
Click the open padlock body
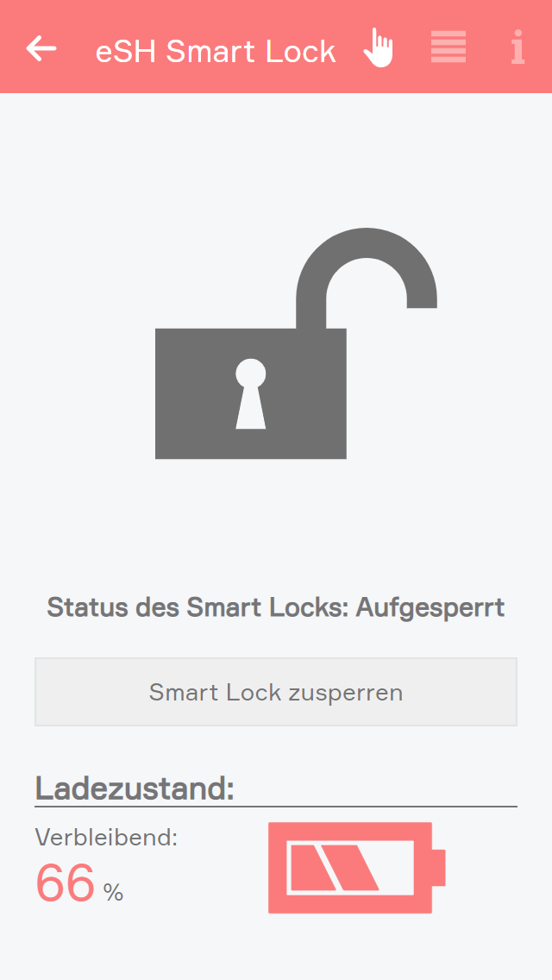tap(251, 393)
